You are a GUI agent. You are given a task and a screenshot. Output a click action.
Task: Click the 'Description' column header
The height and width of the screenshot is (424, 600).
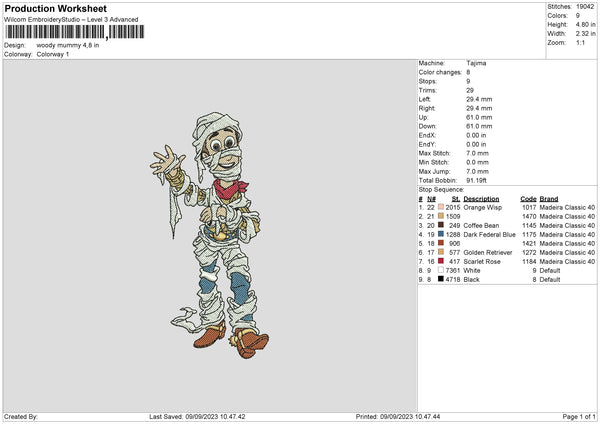pos(481,199)
